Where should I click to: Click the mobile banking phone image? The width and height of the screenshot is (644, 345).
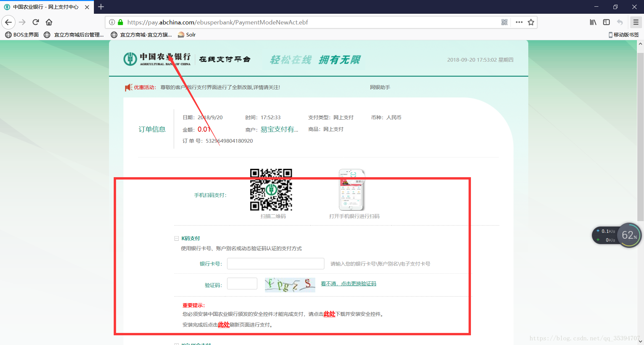(x=352, y=190)
